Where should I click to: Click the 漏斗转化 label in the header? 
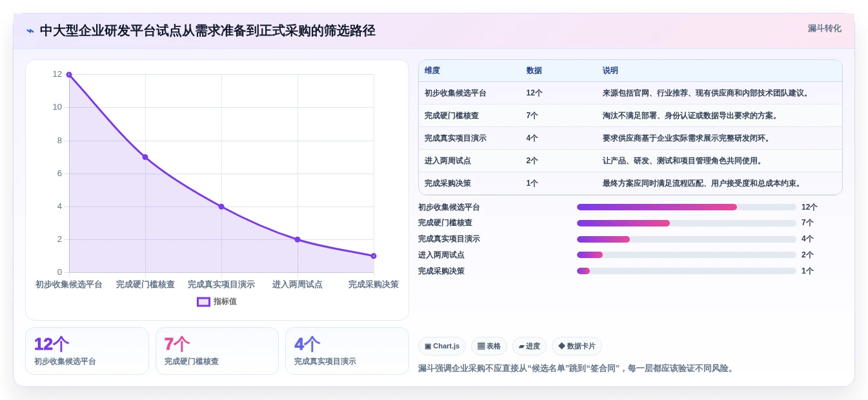coord(824,28)
